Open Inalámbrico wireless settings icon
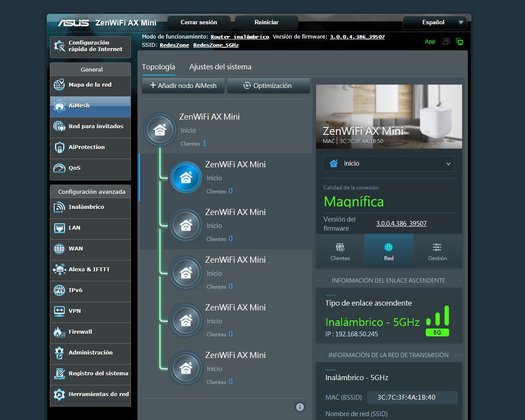525x420 pixels. pyautogui.click(x=59, y=207)
